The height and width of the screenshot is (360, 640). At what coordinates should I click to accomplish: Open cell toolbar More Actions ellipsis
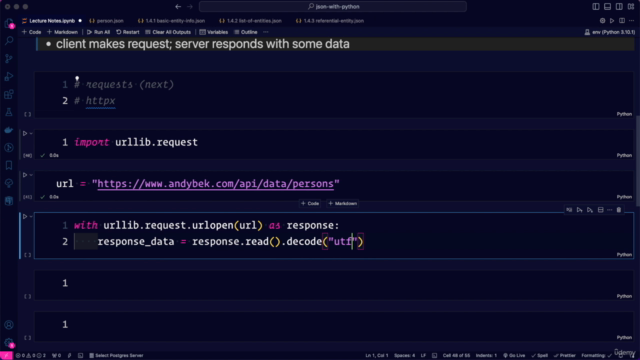(x=609, y=210)
